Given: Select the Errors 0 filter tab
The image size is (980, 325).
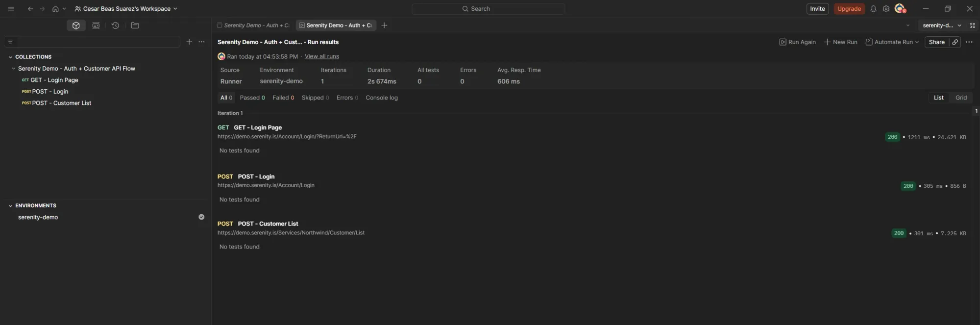Looking at the screenshot, I should coord(347,98).
